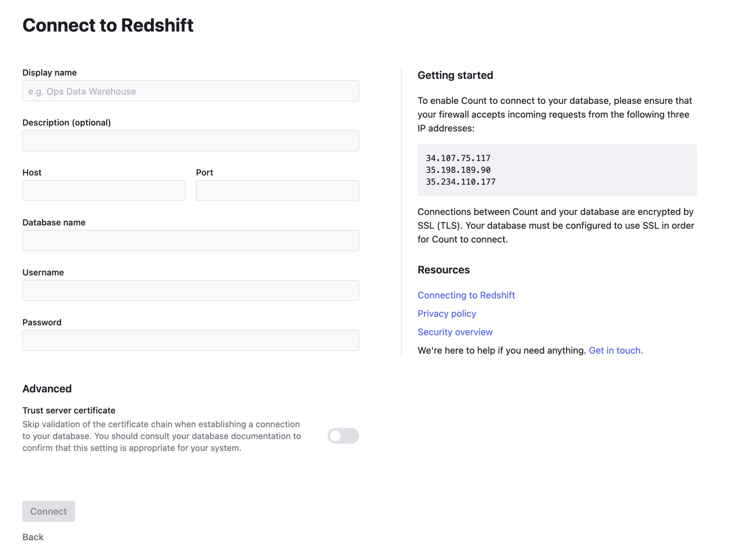Screen dimensions: 734x560
Task: Click the Advanced section heading
Action: (x=47, y=388)
